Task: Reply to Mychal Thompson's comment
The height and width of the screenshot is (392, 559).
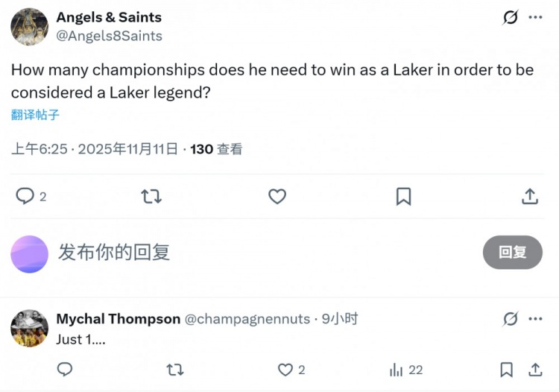Action: tap(65, 370)
